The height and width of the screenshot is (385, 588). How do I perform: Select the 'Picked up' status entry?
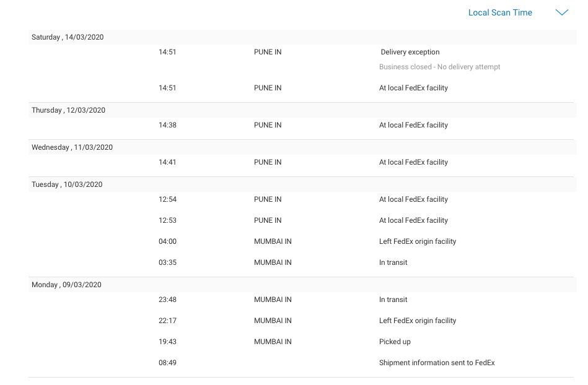pos(395,342)
